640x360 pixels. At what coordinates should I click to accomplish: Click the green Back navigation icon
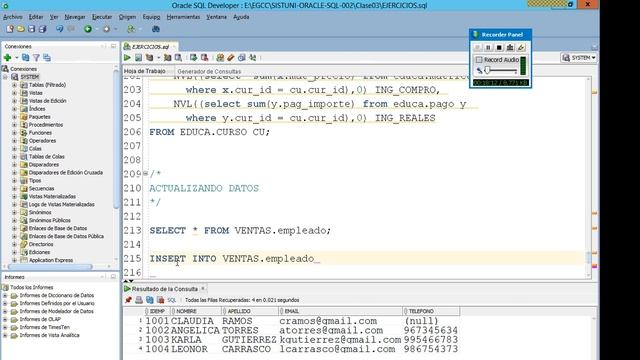[x=88, y=29]
